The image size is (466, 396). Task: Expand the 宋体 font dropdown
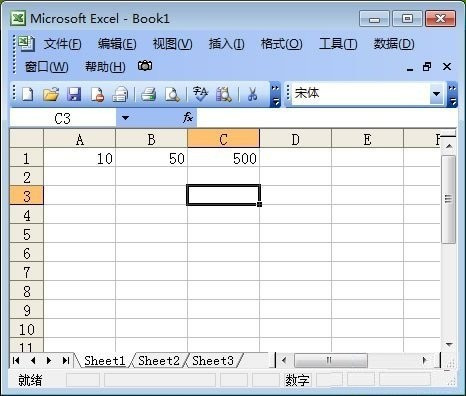[436, 94]
